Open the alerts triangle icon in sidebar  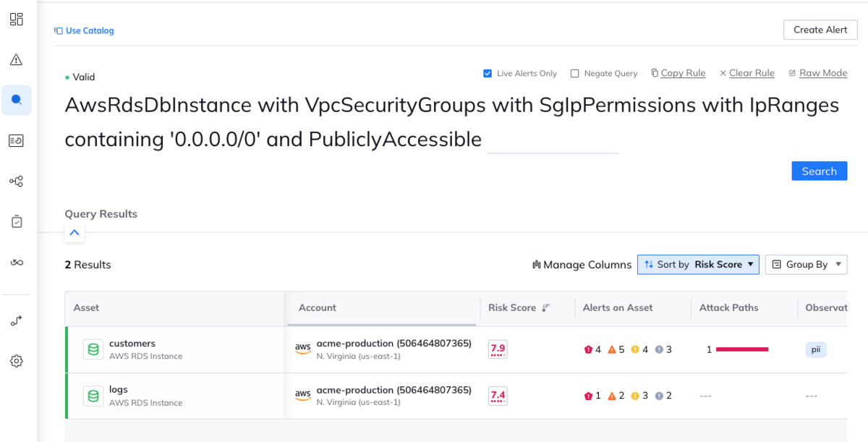point(17,60)
